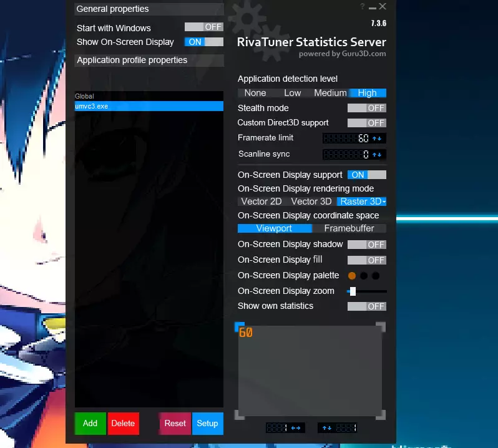This screenshot has width=498, height=448.
Task: Minimize the RivaTuner window
Action: pos(373,7)
